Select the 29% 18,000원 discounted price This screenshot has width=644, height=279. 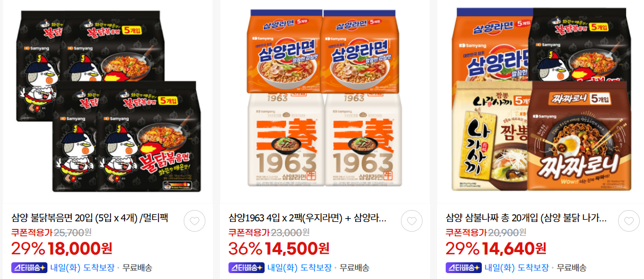coord(61,248)
